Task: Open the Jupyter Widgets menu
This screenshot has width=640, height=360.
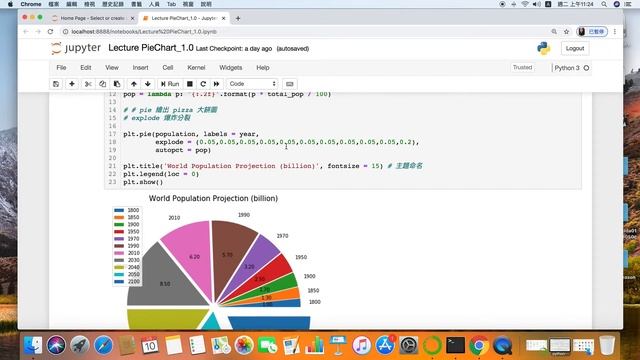Action: pyautogui.click(x=231, y=68)
